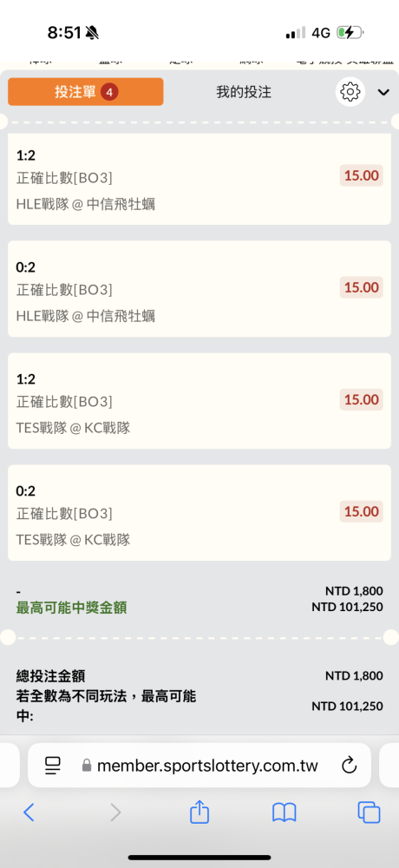Viewport: 399px width, 868px height.
Task: Collapse bet slip with chevron arrow
Action: (x=383, y=92)
